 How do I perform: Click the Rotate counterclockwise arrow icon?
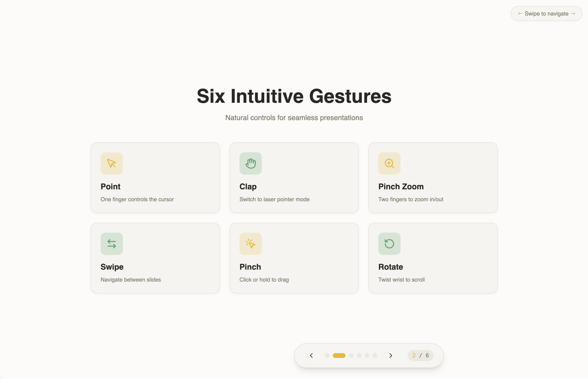[389, 244]
